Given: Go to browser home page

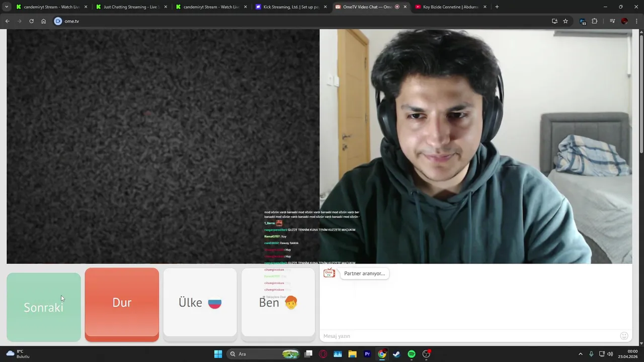Looking at the screenshot, I should [43, 21].
